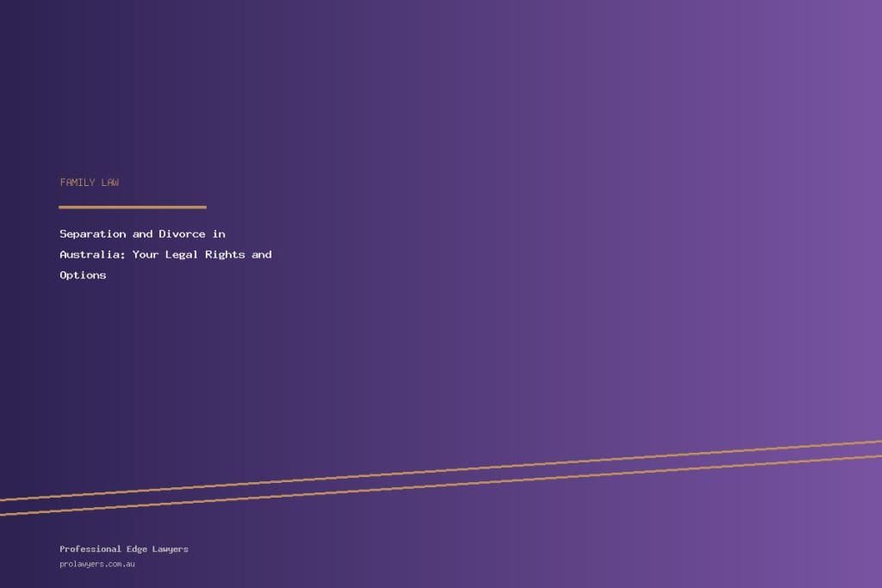This screenshot has width=882, height=588.
Task: Click the word "Your" in the headline
Action: pos(146,255)
